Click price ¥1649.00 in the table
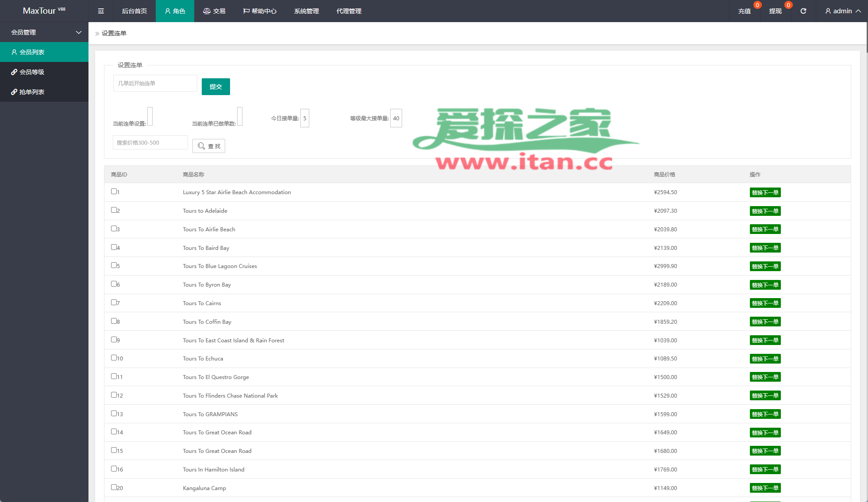The image size is (868, 502). pyautogui.click(x=665, y=433)
